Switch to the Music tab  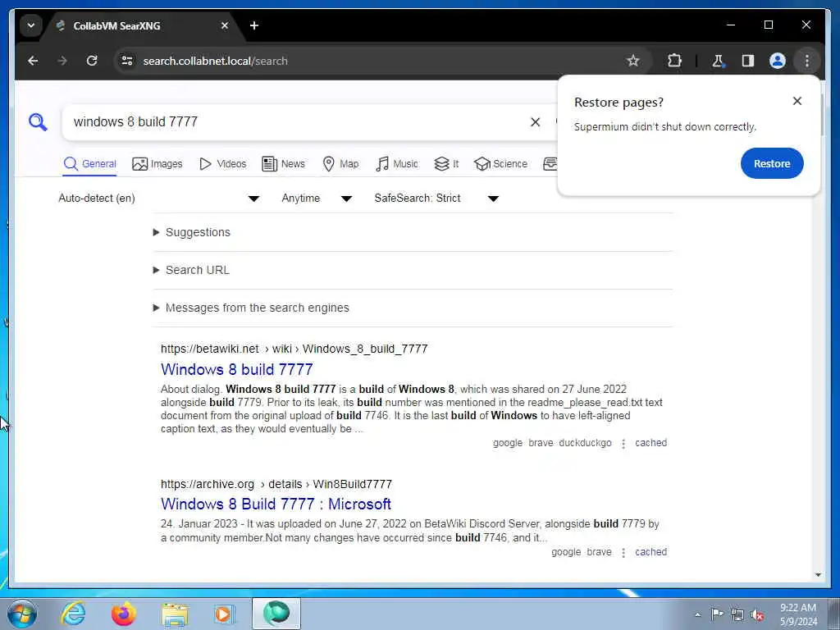click(x=397, y=164)
